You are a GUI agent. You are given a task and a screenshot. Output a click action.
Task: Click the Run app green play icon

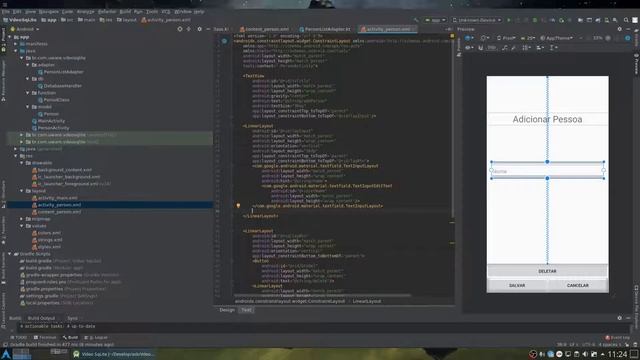tap(509, 20)
